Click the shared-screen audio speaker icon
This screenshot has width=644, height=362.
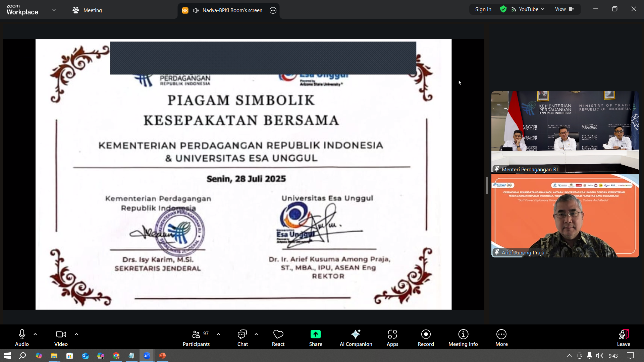pyautogui.click(x=196, y=10)
